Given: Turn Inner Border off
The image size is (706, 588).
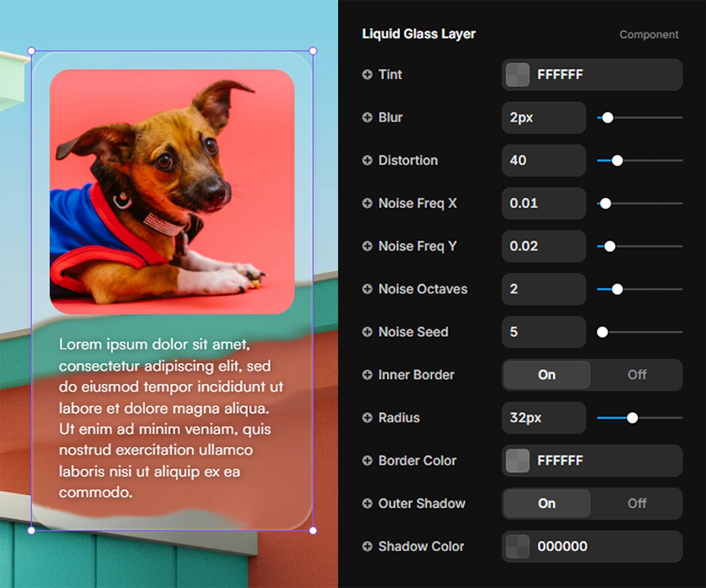Looking at the screenshot, I should 637,375.
